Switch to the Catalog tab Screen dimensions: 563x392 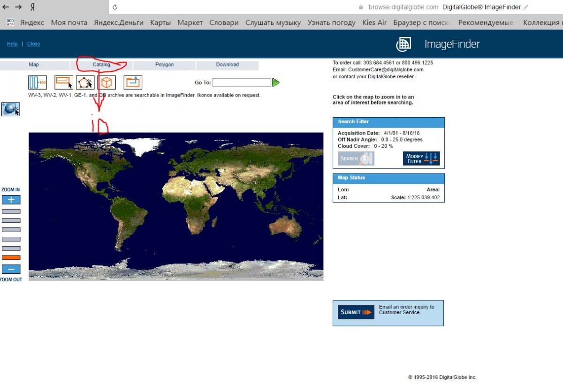(x=101, y=65)
